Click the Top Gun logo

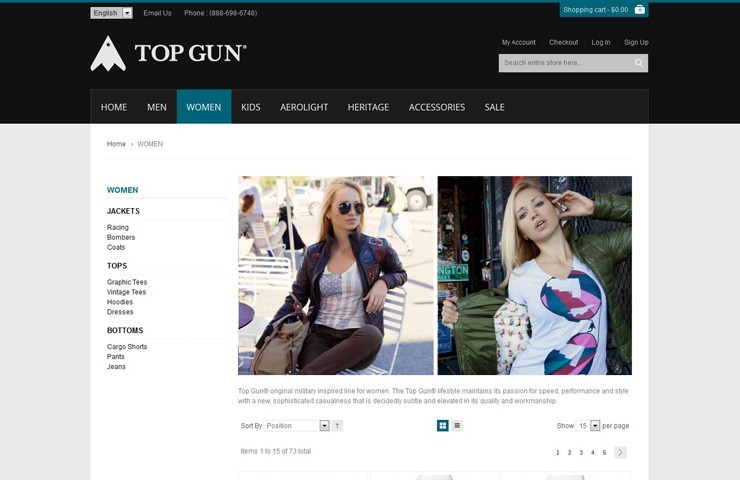tap(168, 53)
